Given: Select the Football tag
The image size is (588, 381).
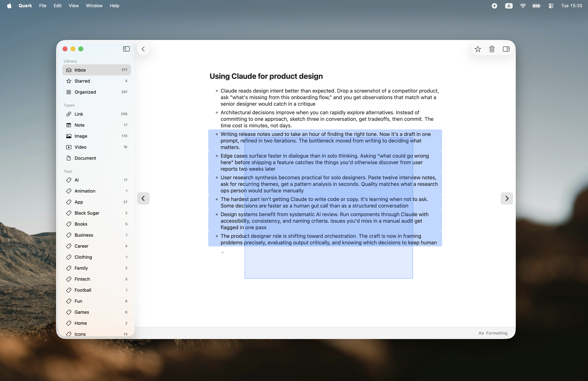Looking at the screenshot, I should pos(97,290).
